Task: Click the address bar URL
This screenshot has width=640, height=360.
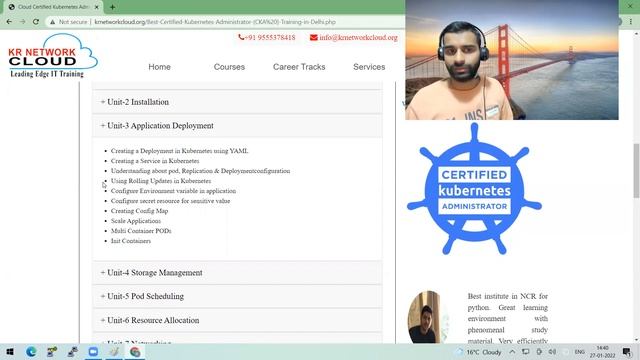Action: [x=215, y=22]
